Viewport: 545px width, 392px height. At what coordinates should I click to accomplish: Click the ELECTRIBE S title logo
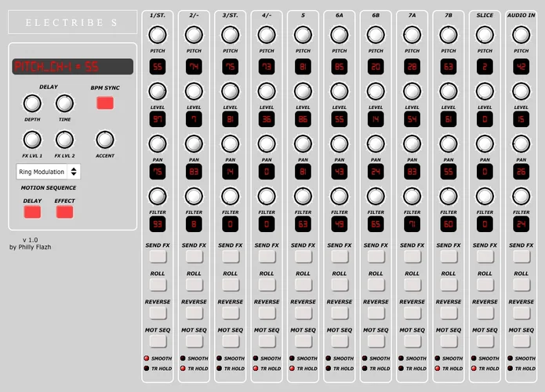coord(73,22)
